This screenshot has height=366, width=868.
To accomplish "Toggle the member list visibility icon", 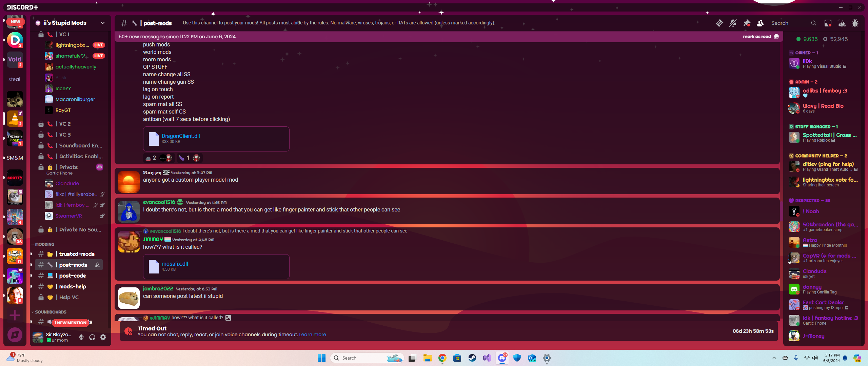I will 760,23.
